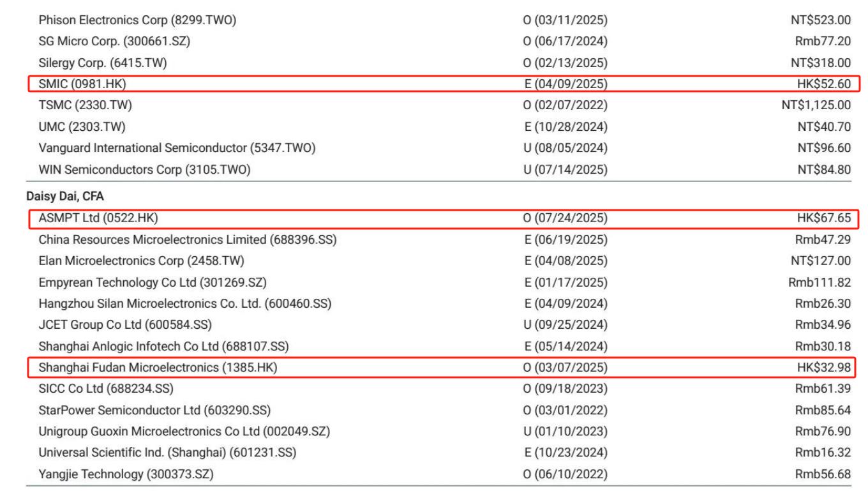Select the O (07/24/2025) rating for ASMPT
868x491 pixels.
(565, 218)
